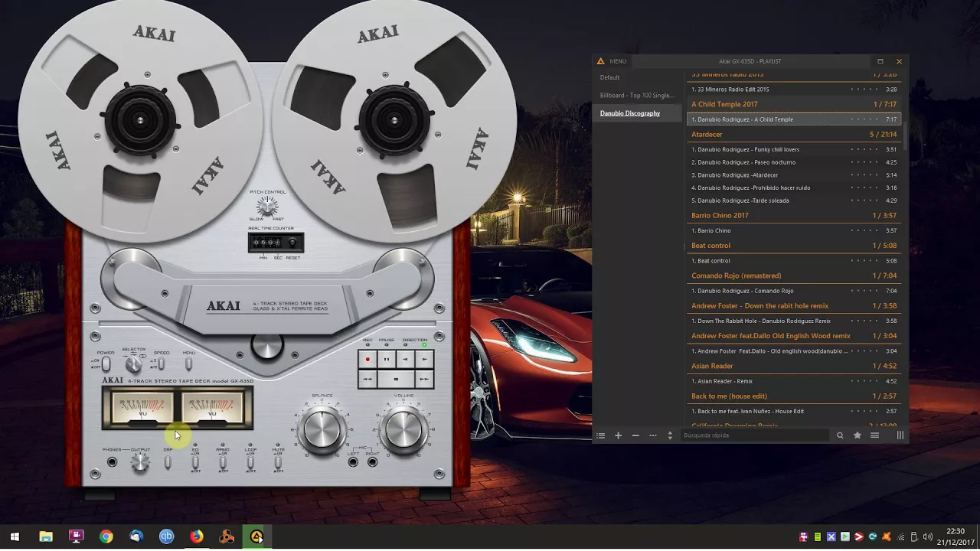980x551 pixels.
Task: Click the MENU switch on the tape deck
Action: coord(188,364)
